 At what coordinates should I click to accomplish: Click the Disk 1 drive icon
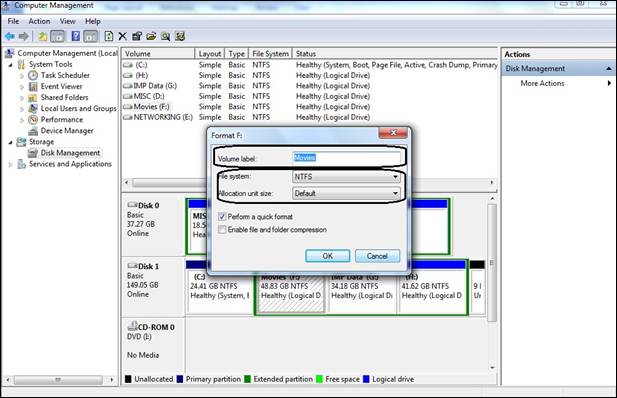tap(132, 266)
